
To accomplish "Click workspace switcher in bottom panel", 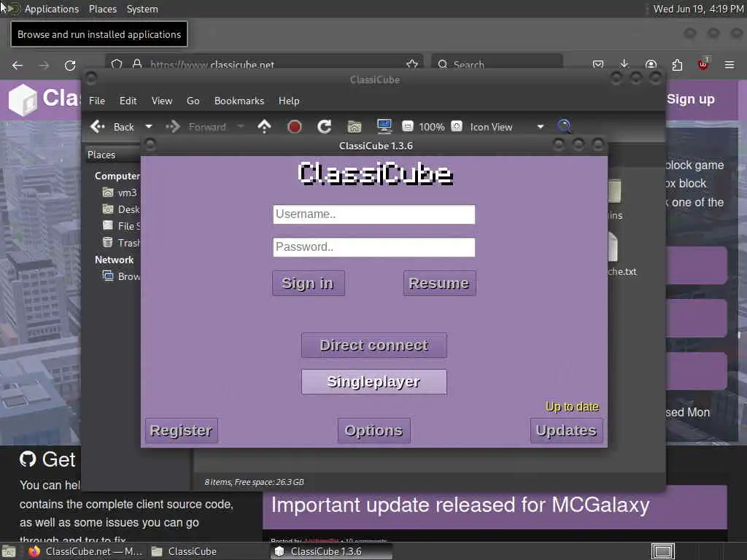I will (662, 551).
